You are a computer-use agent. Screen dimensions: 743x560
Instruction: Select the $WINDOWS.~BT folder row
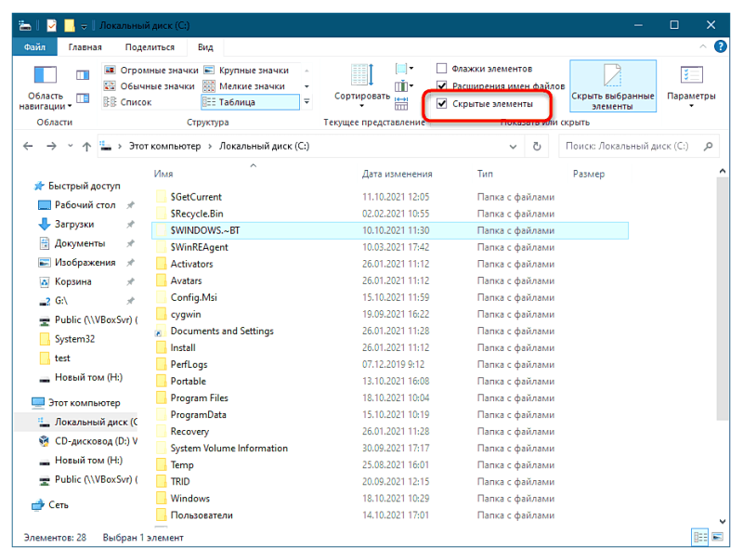pyautogui.click(x=390, y=230)
